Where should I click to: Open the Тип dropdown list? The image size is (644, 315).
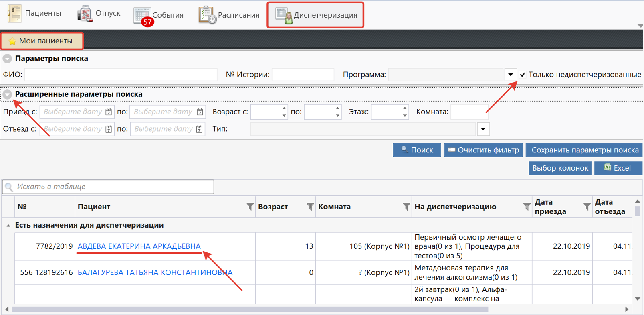click(483, 129)
